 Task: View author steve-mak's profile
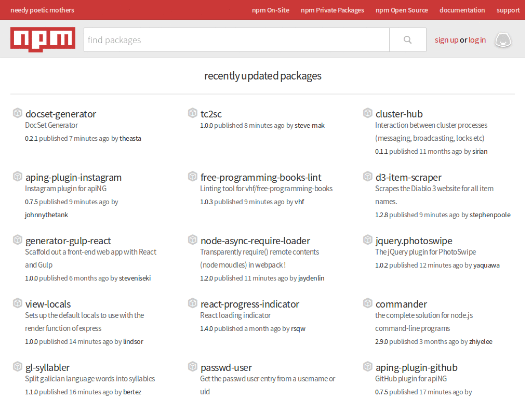tap(310, 126)
